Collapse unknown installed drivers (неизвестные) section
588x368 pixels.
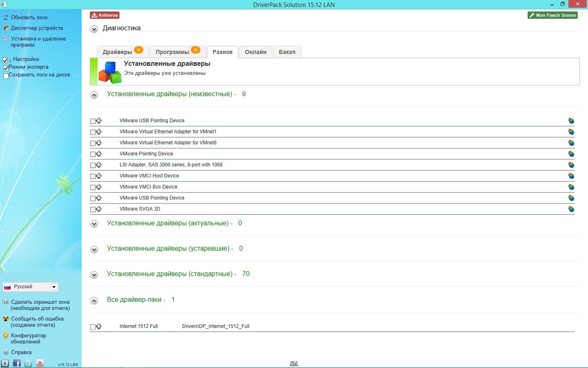[x=94, y=95]
